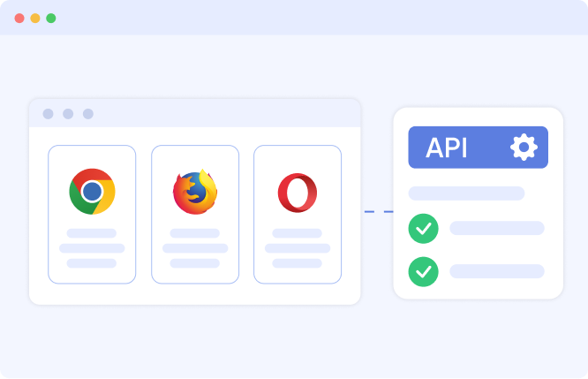Screen dimensions: 588x379
Task: Open the API settings gear icon
Action: (x=524, y=148)
